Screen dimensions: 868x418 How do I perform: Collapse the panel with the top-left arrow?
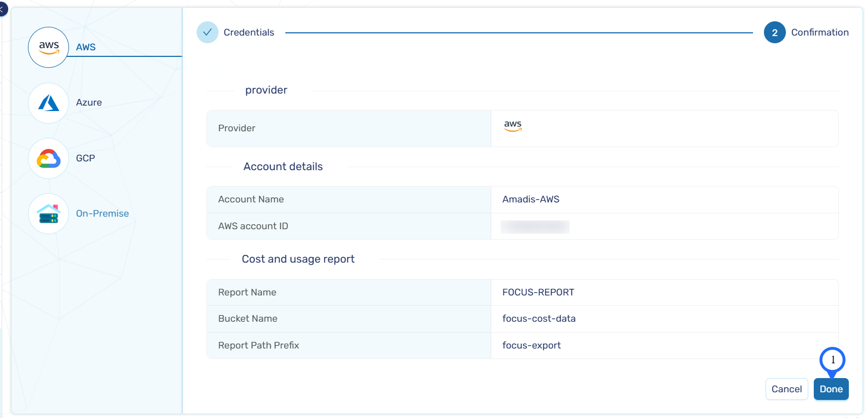coord(2,9)
